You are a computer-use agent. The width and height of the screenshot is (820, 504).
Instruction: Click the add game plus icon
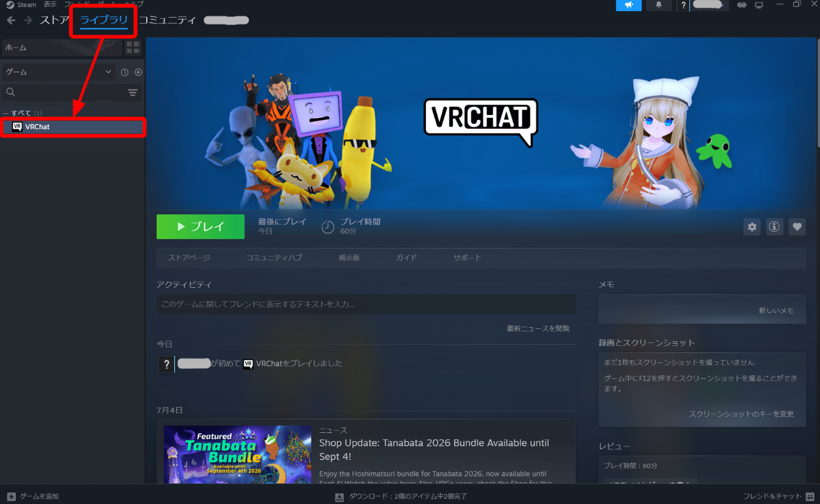pos(11,496)
